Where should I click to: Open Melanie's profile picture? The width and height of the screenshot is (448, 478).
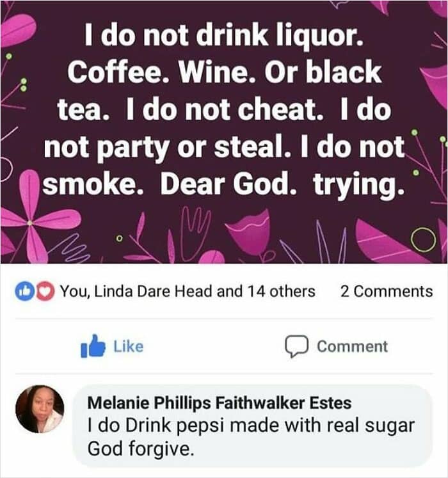(40, 410)
